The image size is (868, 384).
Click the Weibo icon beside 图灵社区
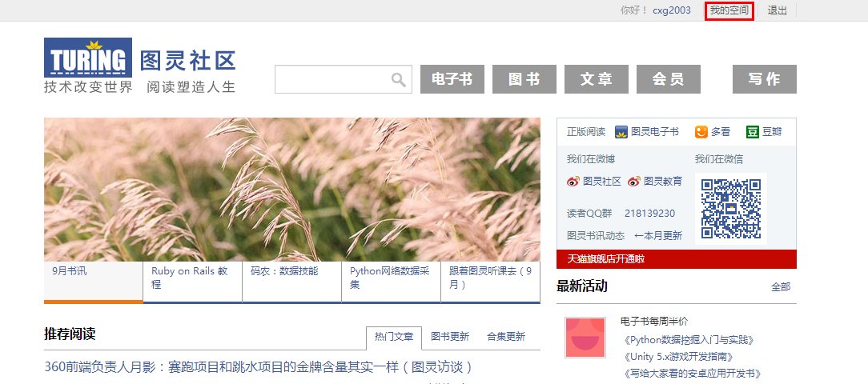(x=573, y=182)
